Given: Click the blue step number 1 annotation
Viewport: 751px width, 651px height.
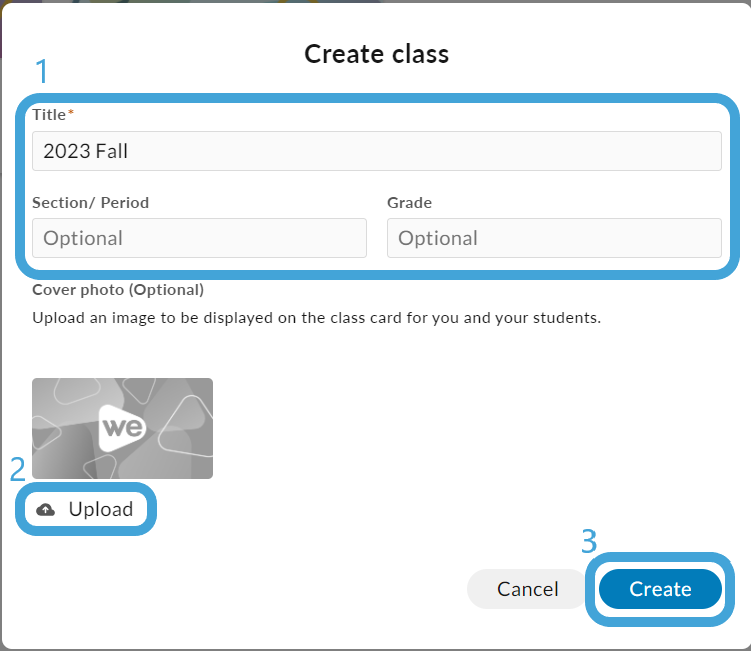Looking at the screenshot, I should tap(42, 71).
